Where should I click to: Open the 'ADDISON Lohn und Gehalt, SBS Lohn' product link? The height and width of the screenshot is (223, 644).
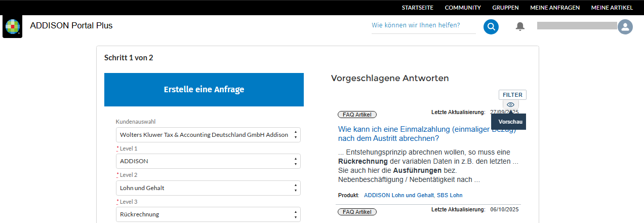pyautogui.click(x=413, y=195)
